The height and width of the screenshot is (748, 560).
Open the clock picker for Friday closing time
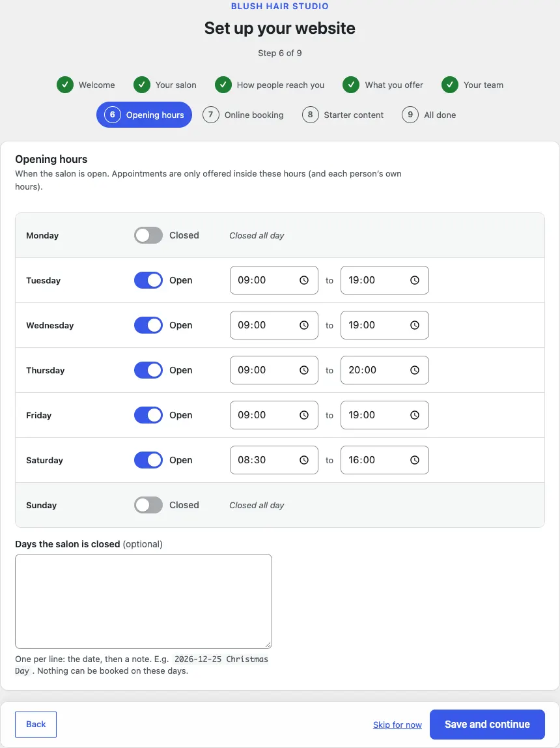pyautogui.click(x=415, y=415)
